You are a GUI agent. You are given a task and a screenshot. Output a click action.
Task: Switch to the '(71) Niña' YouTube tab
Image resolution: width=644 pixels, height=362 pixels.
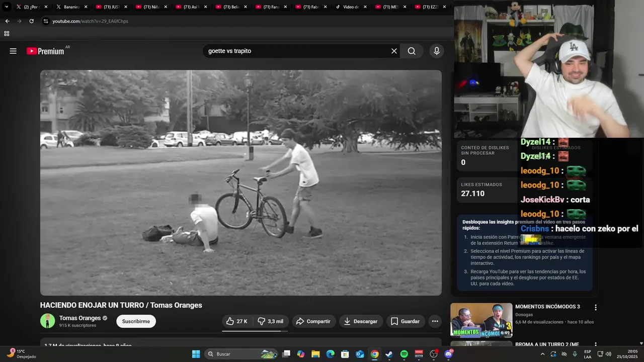(x=151, y=7)
